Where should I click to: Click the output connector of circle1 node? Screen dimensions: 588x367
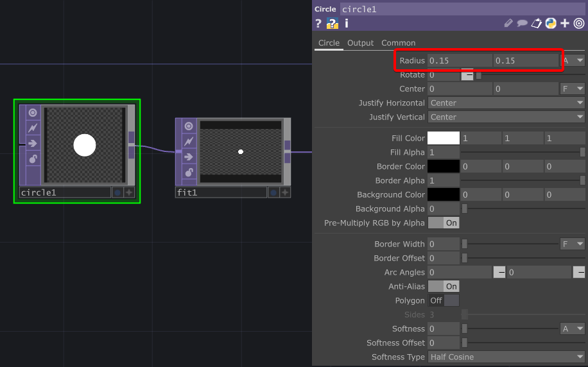(131, 145)
